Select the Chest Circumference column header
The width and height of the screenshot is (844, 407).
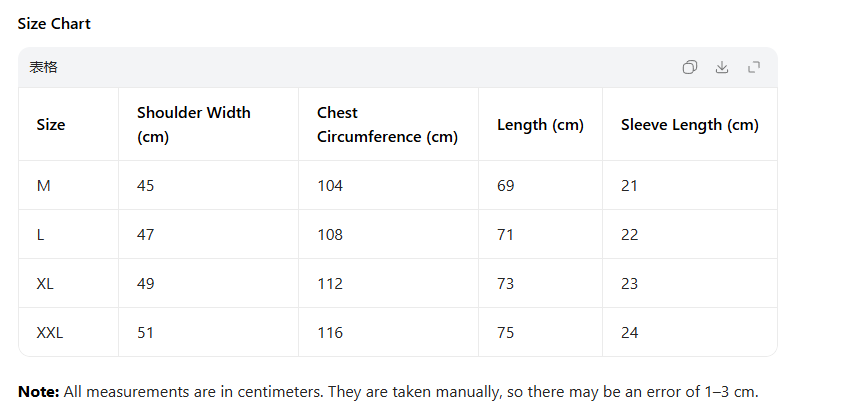pos(387,124)
